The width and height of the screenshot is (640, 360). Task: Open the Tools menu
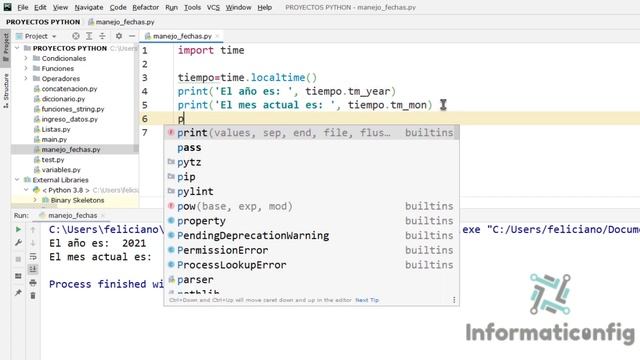pyautogui.click(x=192, y=7)
